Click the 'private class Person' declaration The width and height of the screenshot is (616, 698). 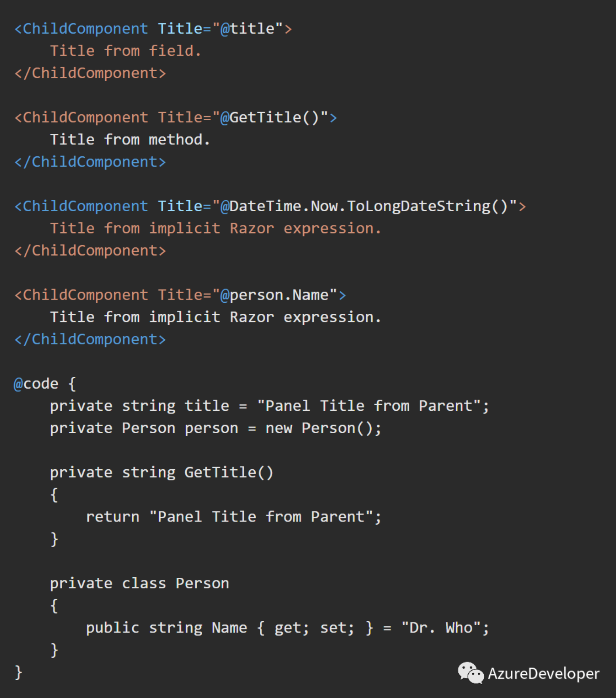point(139,583)
